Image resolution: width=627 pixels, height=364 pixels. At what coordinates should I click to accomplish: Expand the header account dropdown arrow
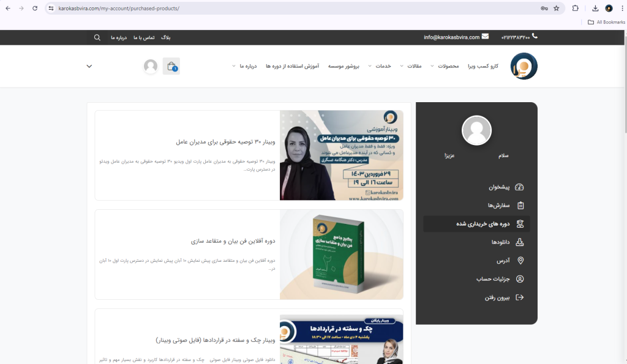tap(89, 66)
